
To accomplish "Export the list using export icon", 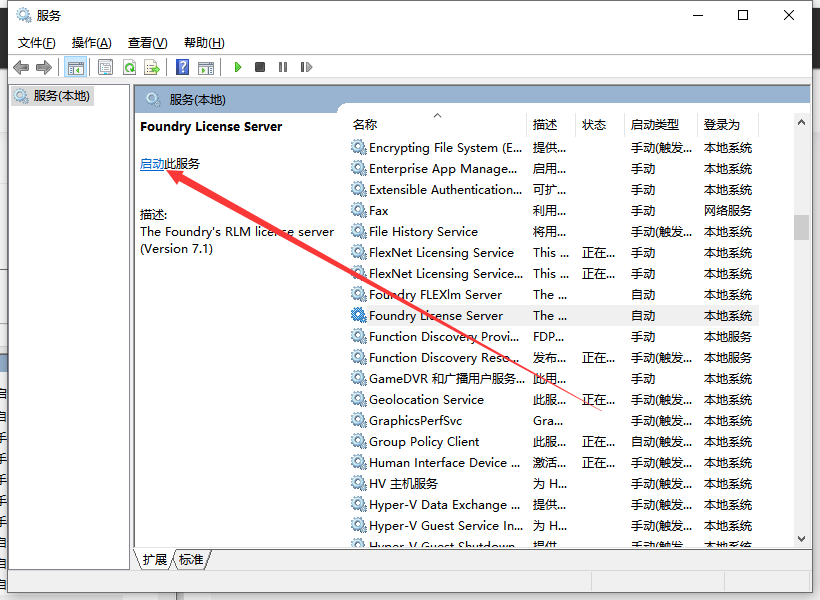I will [x=152, y=66].
